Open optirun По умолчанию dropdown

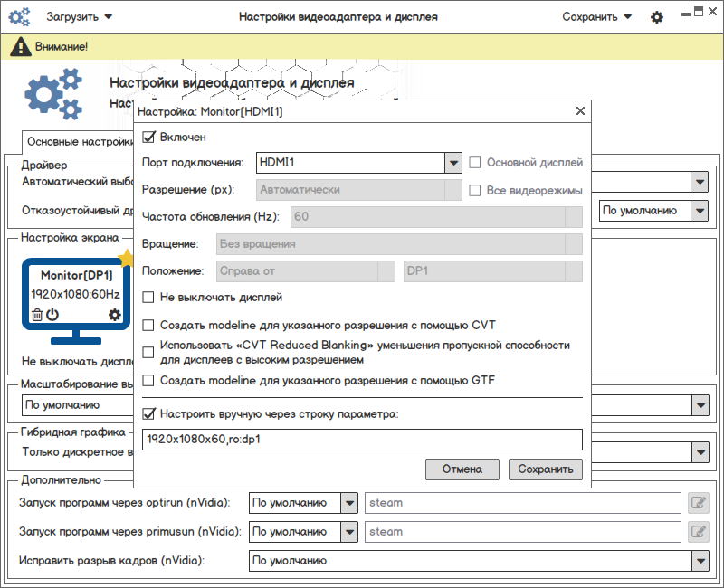click(303, 503)
